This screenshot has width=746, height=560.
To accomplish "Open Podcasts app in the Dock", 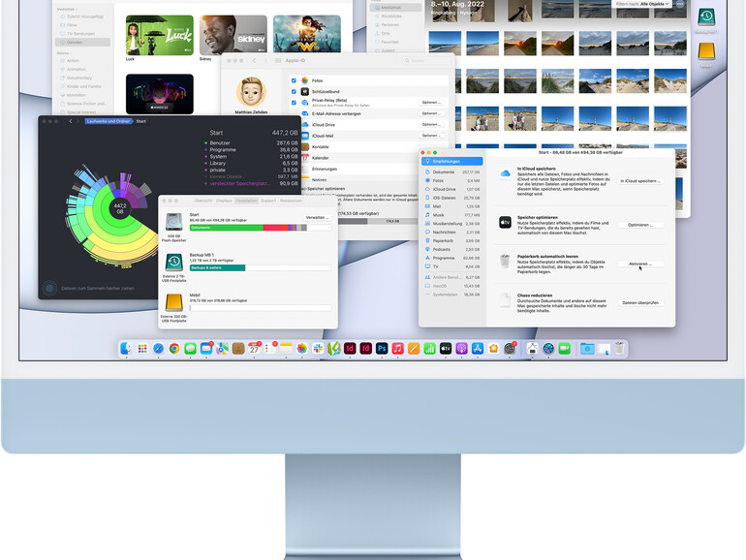I will pyautogui.click(x=461, y=349).
